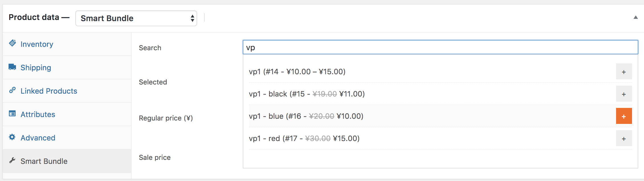The height and width of the screenshot is (181, 644).
Task: Add vp1 (#14) to the bundle
Action: coord(624,71)
